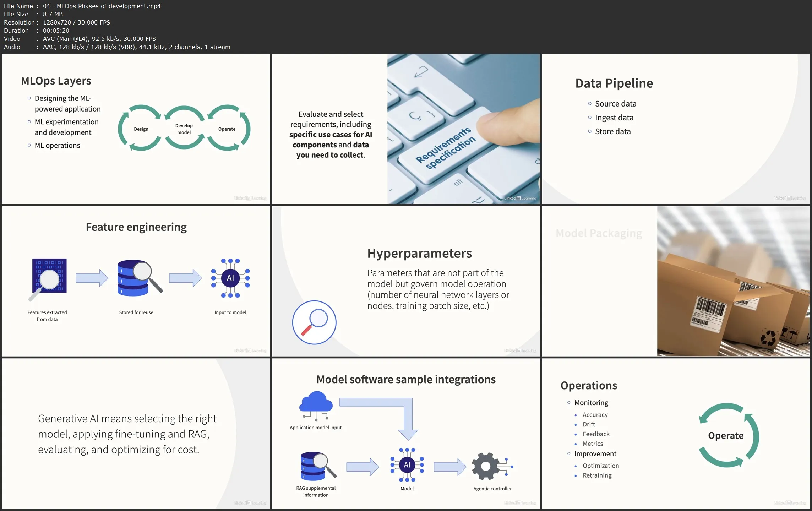This screenshot has width=812, height=511.
Task: Check the bullet next to 'ML operations'
Action: 29,145
